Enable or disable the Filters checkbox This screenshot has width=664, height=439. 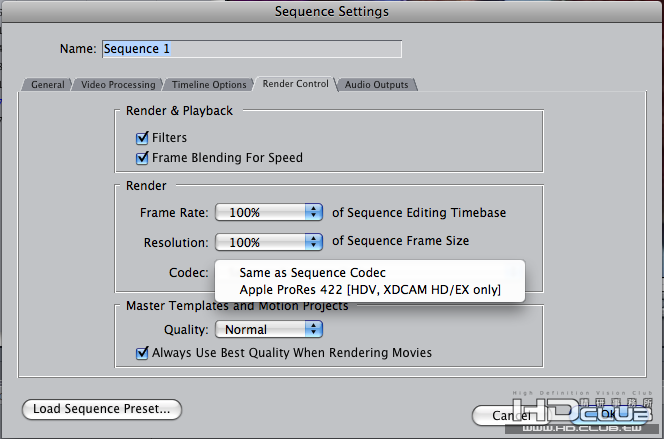142,138
